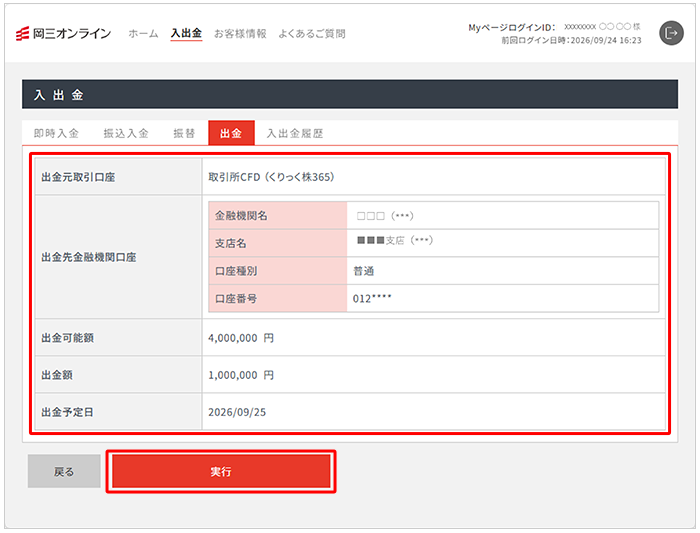Screen dimensions: 700x533
Task: Open the 入出金履歴 tab
Action: (x=295, y=133)
